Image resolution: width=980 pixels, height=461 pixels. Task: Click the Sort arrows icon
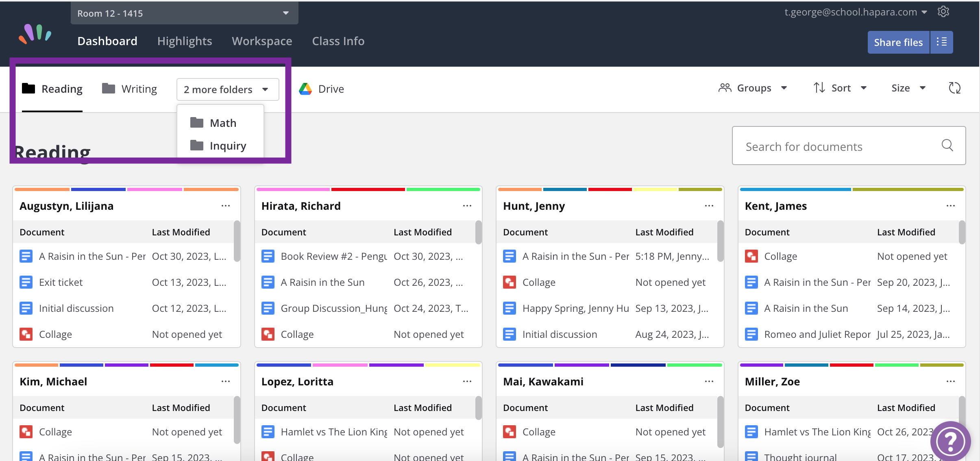click(819, 88)
